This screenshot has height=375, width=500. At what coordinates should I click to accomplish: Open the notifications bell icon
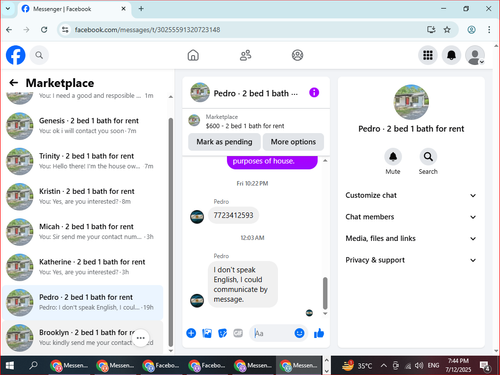click(451, 55)
